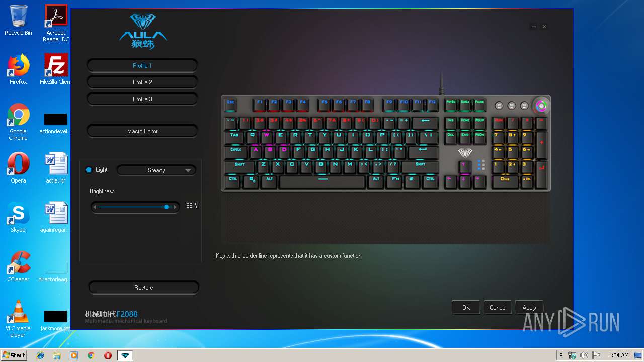Click the first round media button on keyboard

pos(499,106)
